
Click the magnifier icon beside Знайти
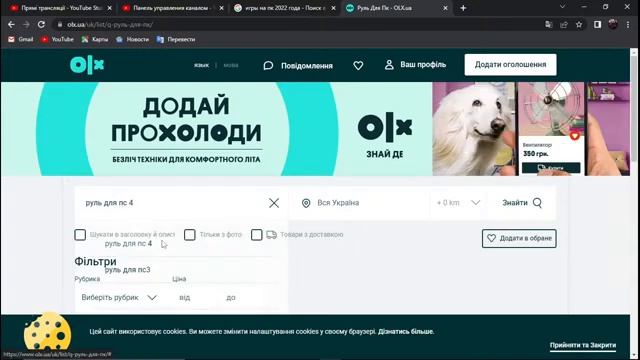[538, 203]
